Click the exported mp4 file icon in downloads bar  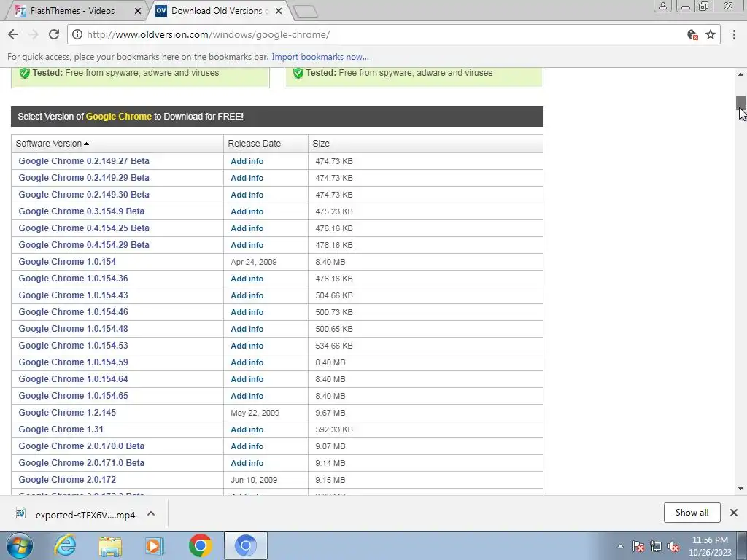pos(20,513)
